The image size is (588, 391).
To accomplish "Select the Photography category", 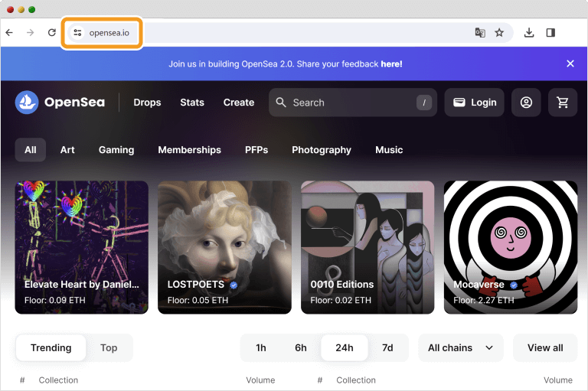I will (x=322, y=150).
